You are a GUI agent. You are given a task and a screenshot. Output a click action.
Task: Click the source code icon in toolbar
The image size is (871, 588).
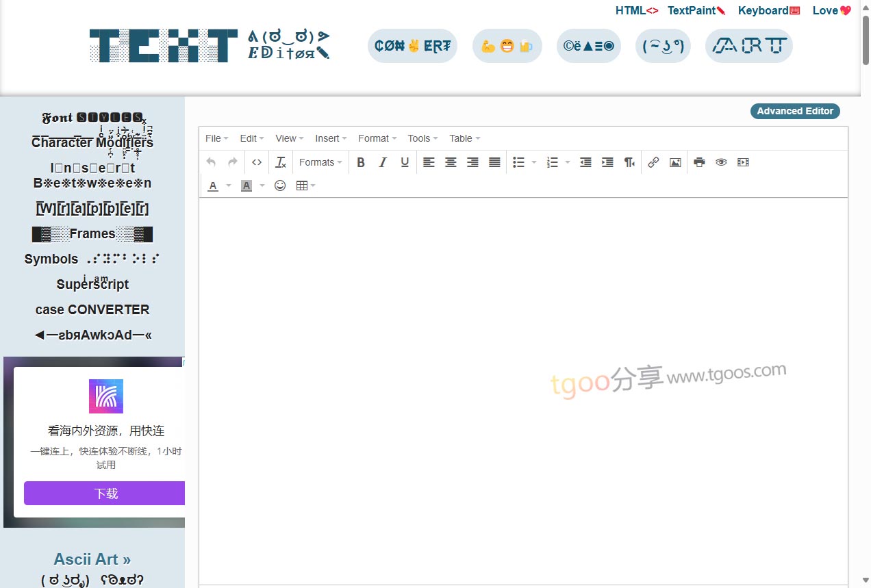pos(257,162)
